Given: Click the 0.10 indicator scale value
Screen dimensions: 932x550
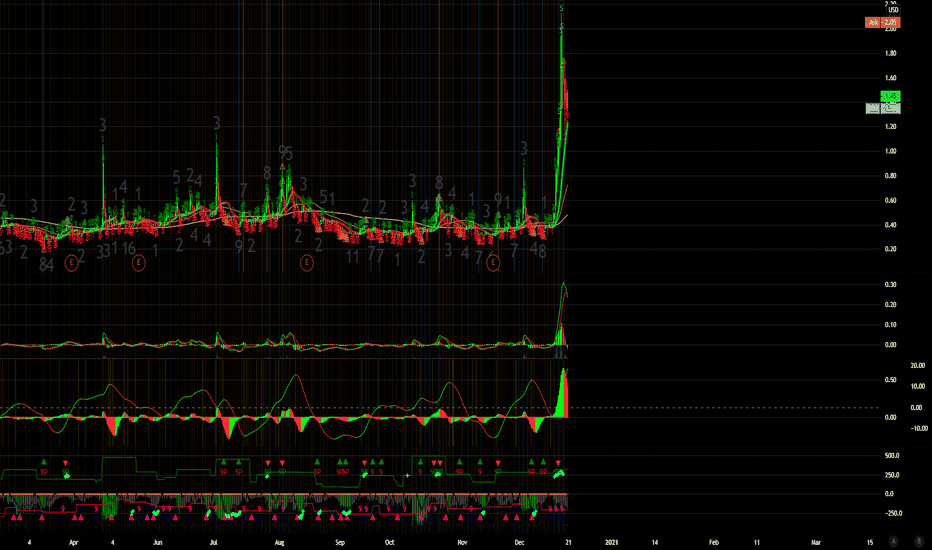Looking at the screenshot, I should [890, 325].
